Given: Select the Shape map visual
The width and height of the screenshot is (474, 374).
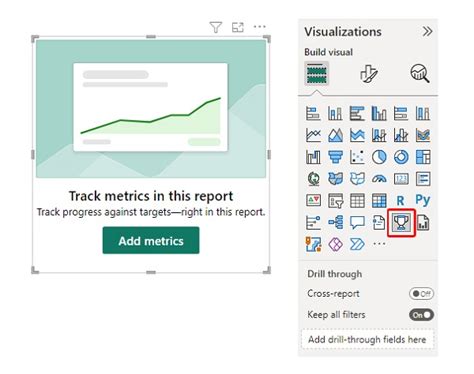Looking at the screenshot, I should click(x=357, y=179).
